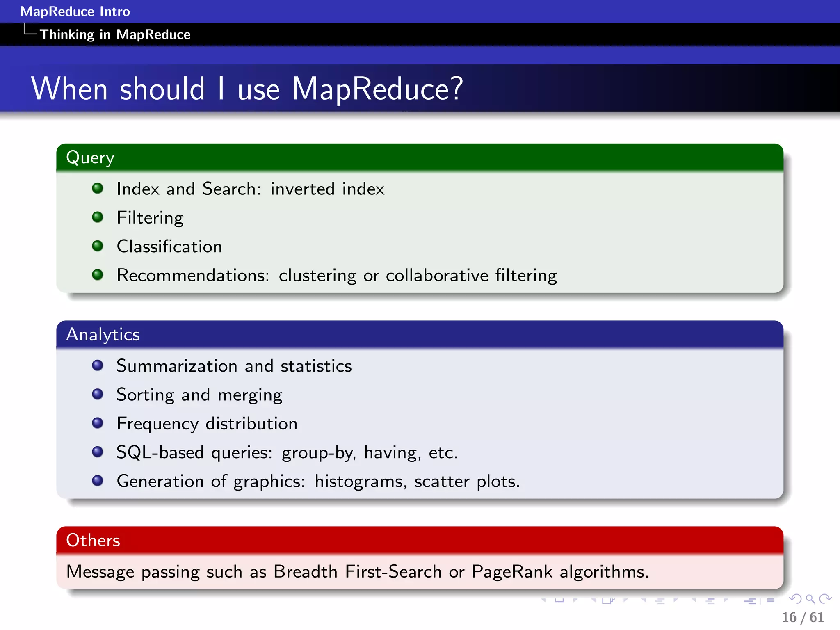Click the go-back curved arrow icon

tap(795, 599)
